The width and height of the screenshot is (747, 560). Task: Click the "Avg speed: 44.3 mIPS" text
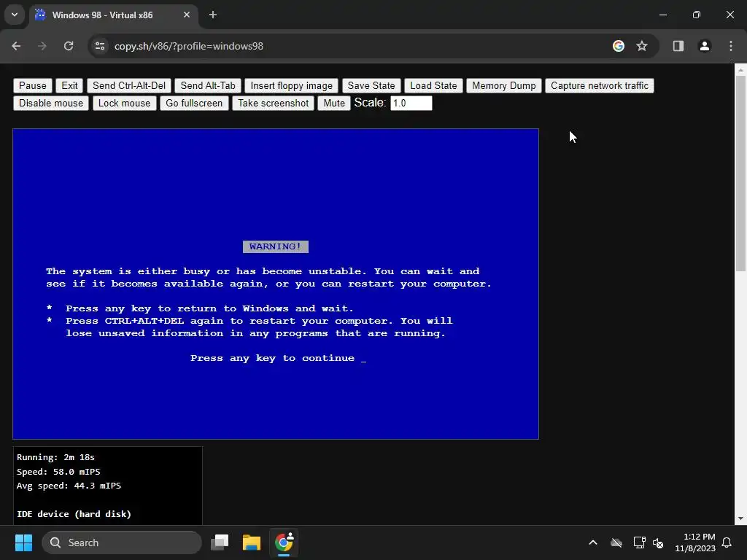pyautogui.click(x=69, y=486)
